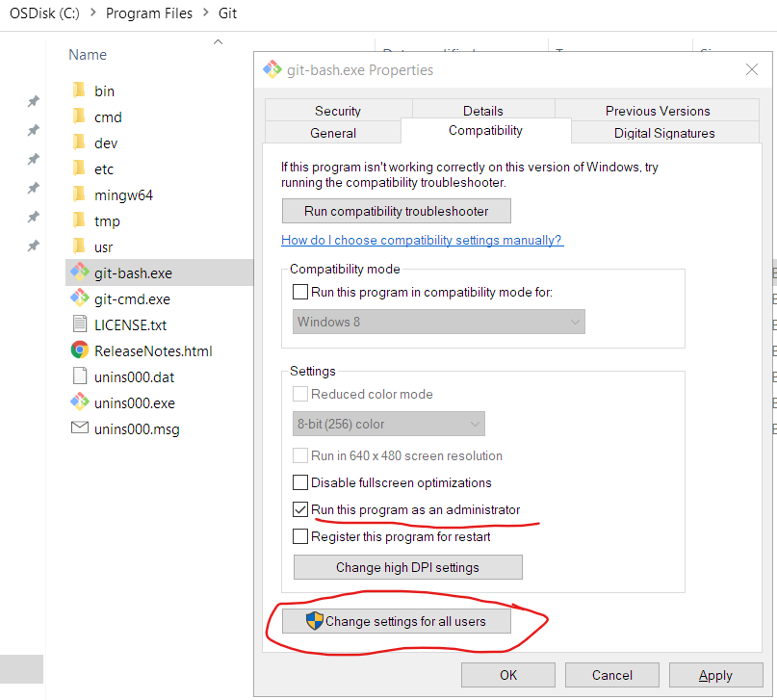
Task: Select the unins000.dat file name
Action: click(134, 377)
